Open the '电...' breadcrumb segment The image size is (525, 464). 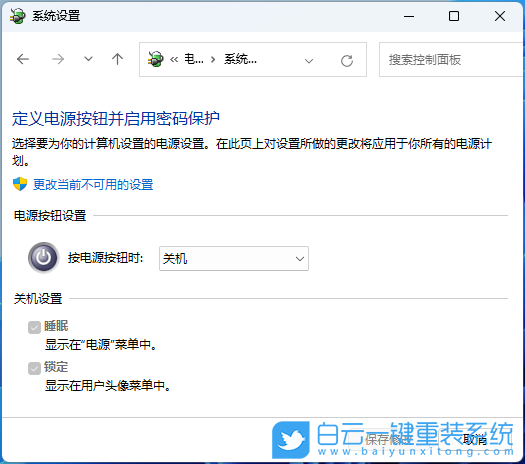pos(194,59)
